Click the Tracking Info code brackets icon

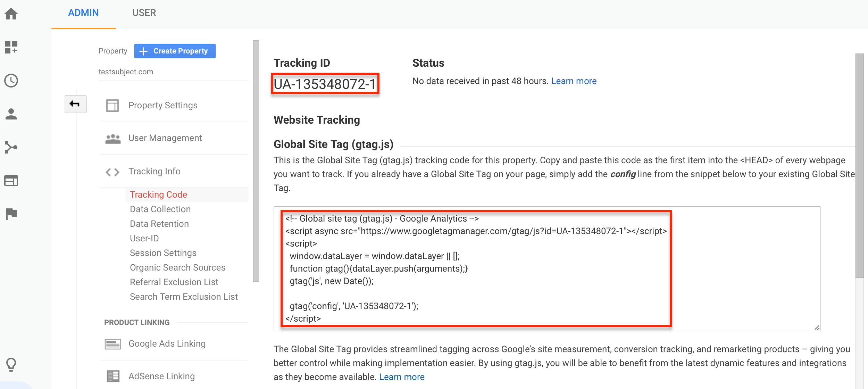(112, 172)
